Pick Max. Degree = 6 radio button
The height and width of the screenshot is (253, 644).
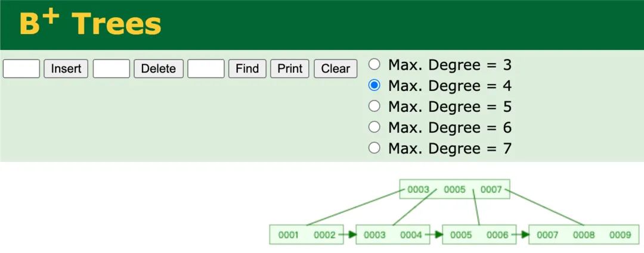pyautogui.click(x=374, y=127)
